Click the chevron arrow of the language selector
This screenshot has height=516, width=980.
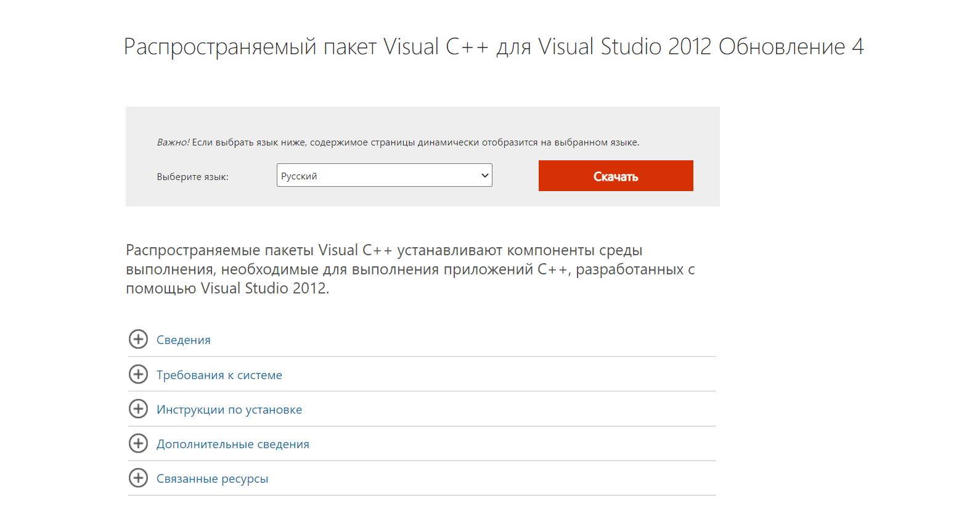pos(485,176)
